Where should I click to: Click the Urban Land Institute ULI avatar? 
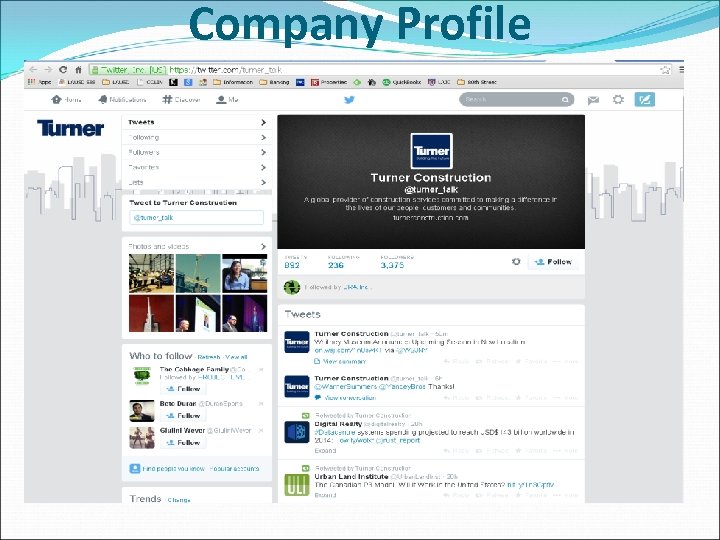click(297, 485)
